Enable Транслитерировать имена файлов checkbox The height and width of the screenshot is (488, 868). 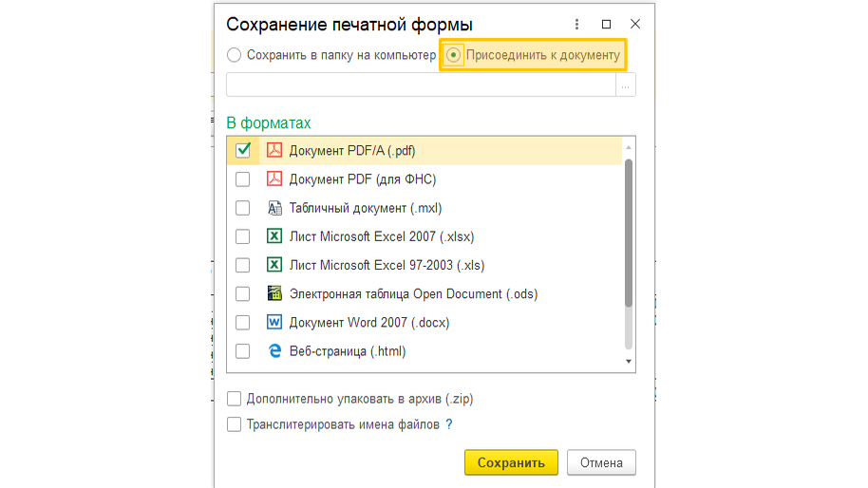click(235, 424)
